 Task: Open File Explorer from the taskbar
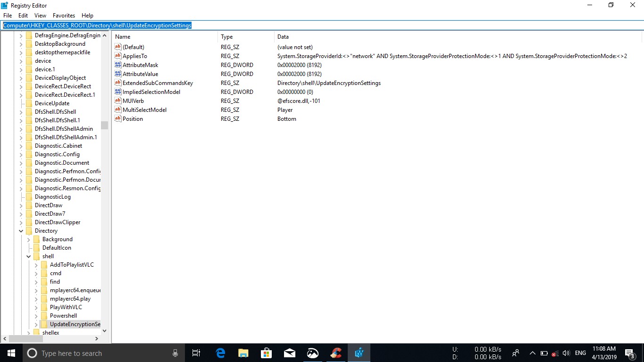coord(243,353)
